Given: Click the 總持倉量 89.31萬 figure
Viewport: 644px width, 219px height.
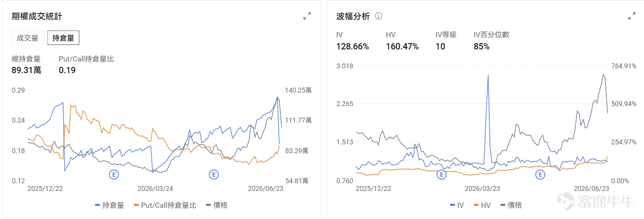Looking at the screenshot, I should click(x=26, y=70).
